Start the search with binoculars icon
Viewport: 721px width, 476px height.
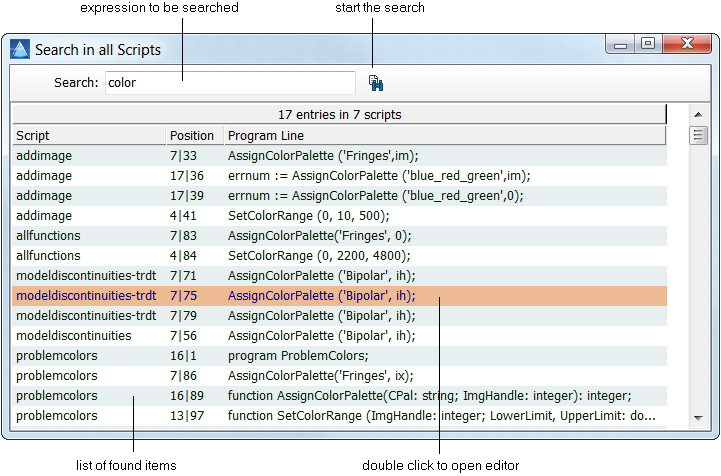point(376,83)
